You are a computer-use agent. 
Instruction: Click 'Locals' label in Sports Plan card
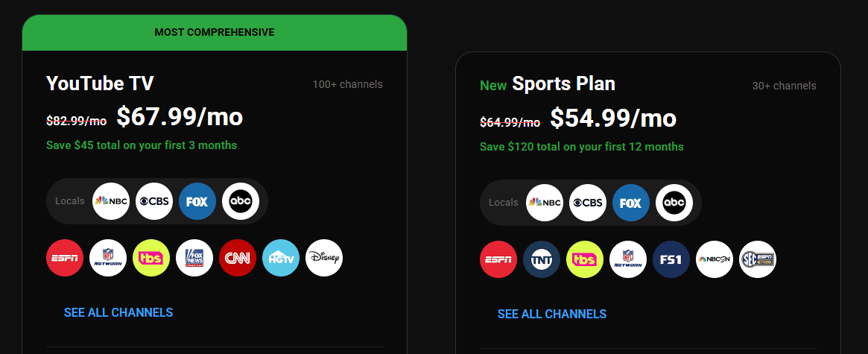[503, 202]
